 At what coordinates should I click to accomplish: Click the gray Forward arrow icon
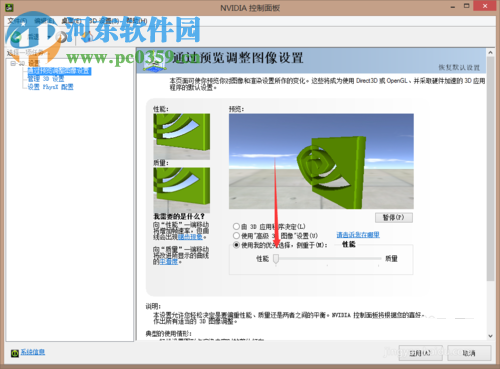tap(62, 37)
